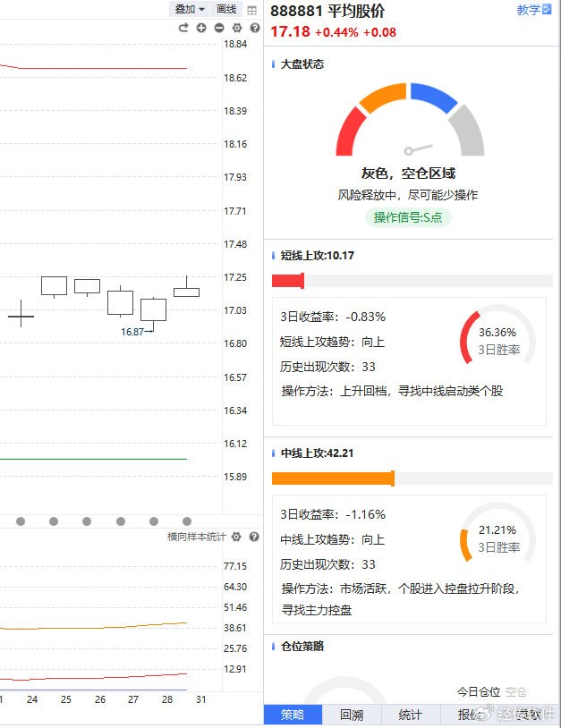Switch to the 回溯 tab
The image size is (561, 728).
pyautogui.click(x=352, y=715)
